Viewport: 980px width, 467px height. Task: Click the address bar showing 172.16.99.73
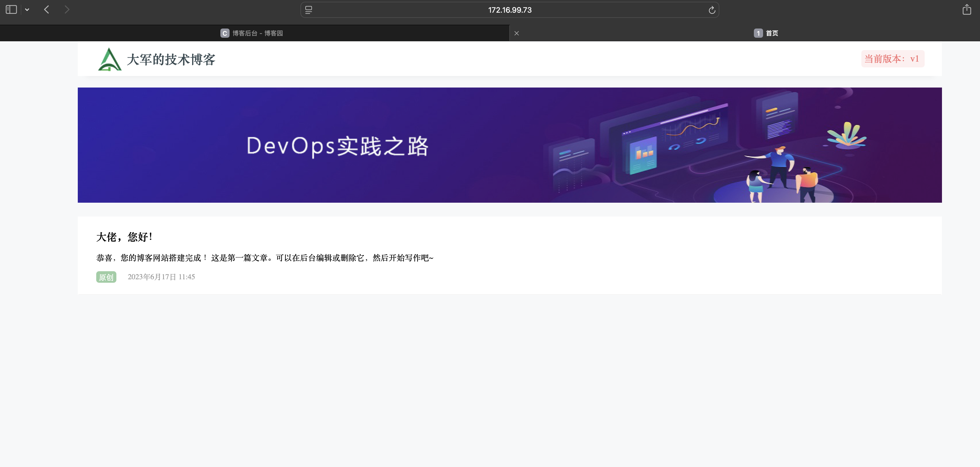[509, 10]
